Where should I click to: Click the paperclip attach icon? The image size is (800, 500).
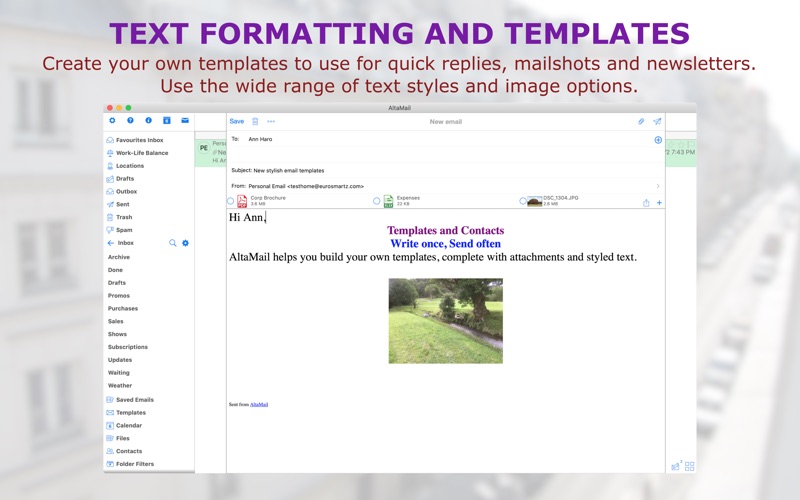coord(641,121)
